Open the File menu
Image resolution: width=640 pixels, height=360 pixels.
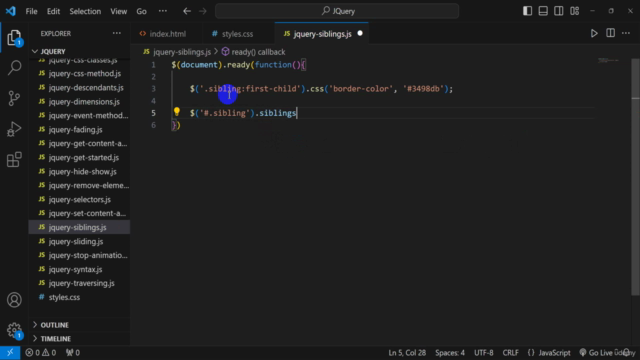point(31,11)
